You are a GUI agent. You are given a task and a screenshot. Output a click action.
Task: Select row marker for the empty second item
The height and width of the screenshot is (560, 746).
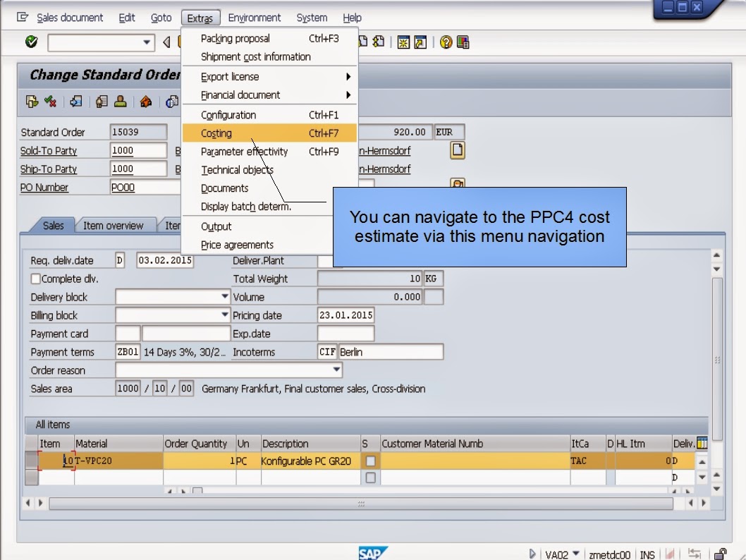tap(32, 477)
